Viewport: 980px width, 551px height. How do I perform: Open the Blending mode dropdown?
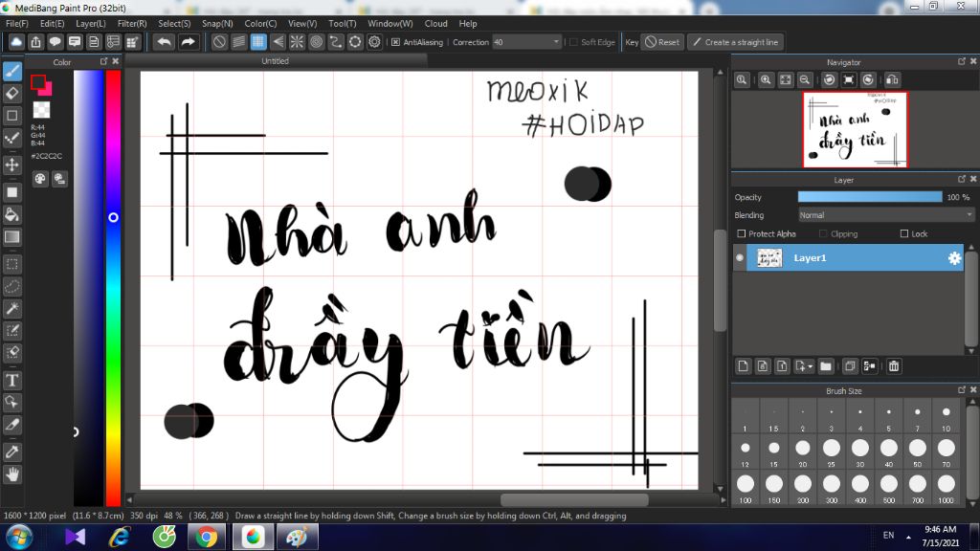885,215
